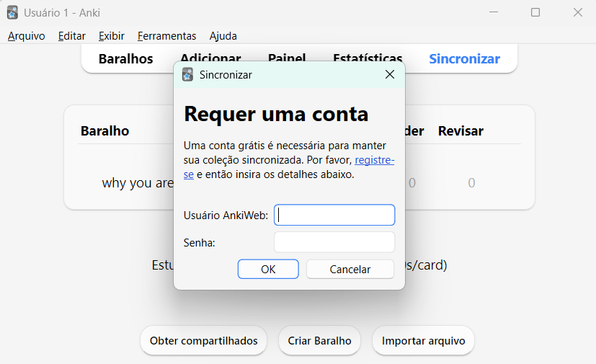Open the Estatísticas toolbar item
The width and height of the screenshot is (596, 364).
click(368, 57)
